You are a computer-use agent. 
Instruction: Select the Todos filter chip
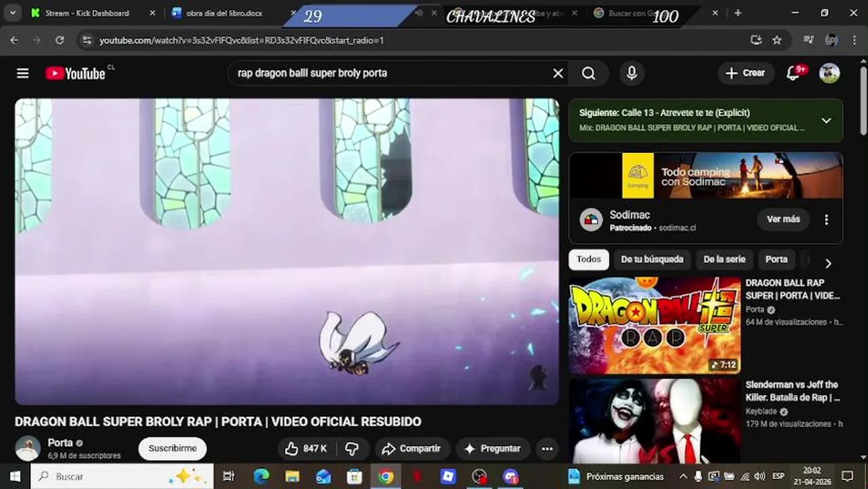(x=589, y=259)
